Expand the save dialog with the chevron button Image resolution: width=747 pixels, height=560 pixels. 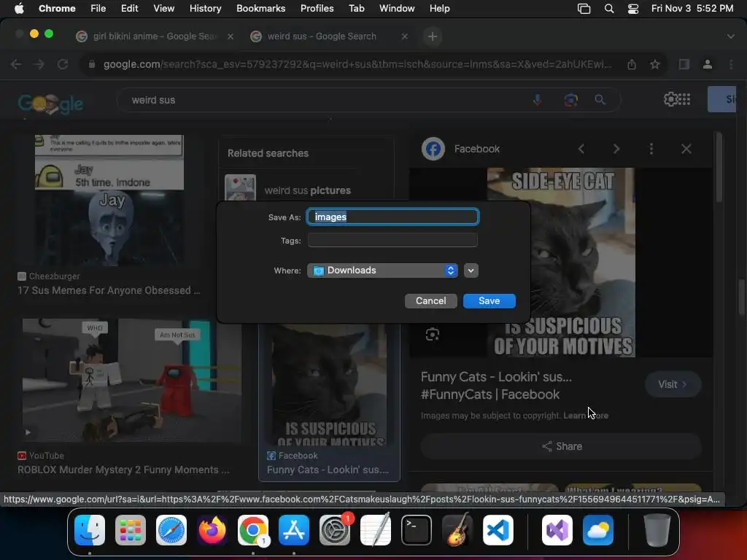pos(471,271)
